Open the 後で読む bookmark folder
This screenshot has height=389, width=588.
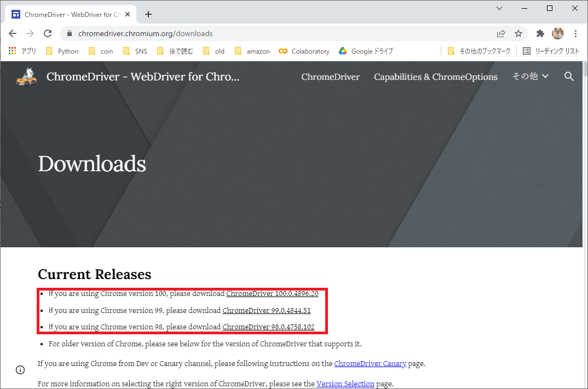pos(175,51)
